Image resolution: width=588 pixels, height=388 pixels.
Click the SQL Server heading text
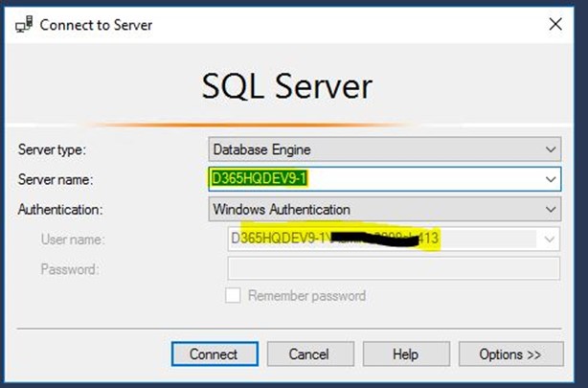pos(287,86)
